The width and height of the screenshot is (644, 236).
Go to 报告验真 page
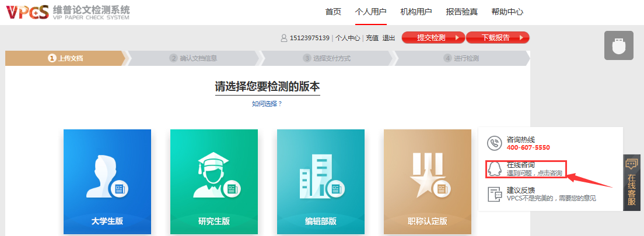[x=461, y=12]
